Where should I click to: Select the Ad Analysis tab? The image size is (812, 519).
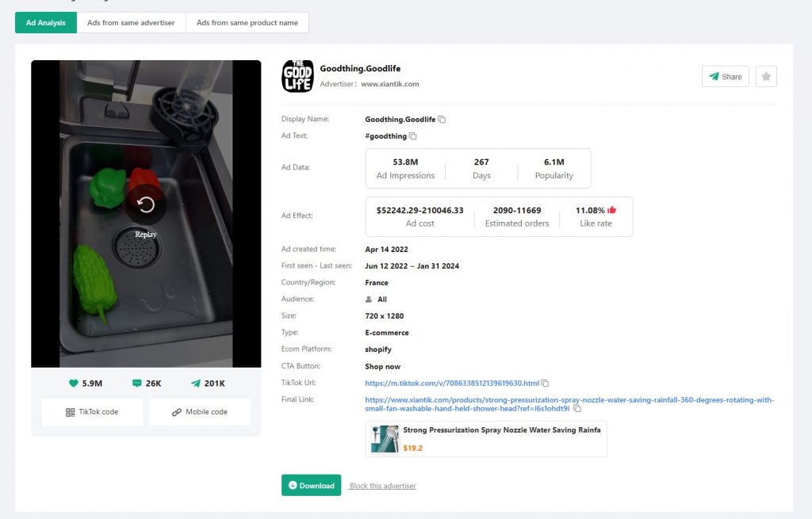coord(44,22)
